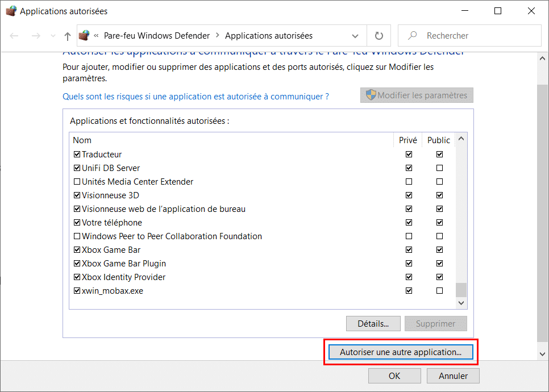Click Modifier les paramètres button
This screenshot has width=549, height=392.
click(x=417, y=95)
